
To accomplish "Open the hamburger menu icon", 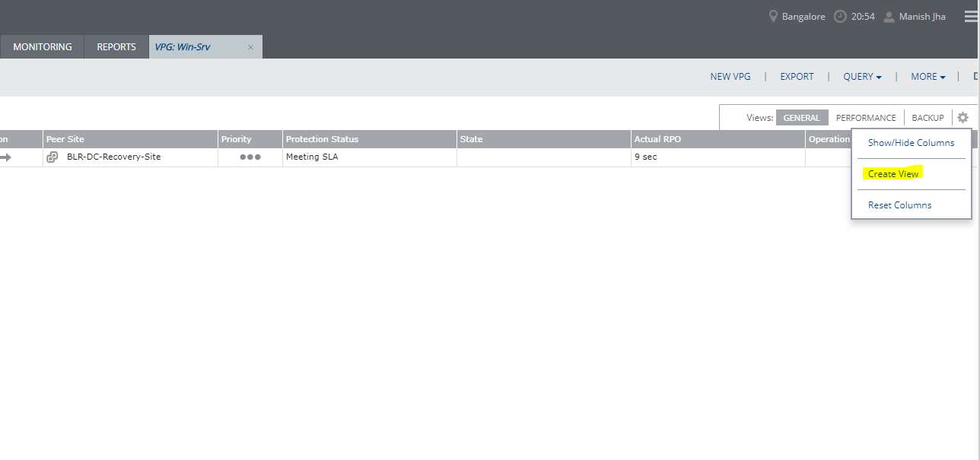I will [971, 17].
